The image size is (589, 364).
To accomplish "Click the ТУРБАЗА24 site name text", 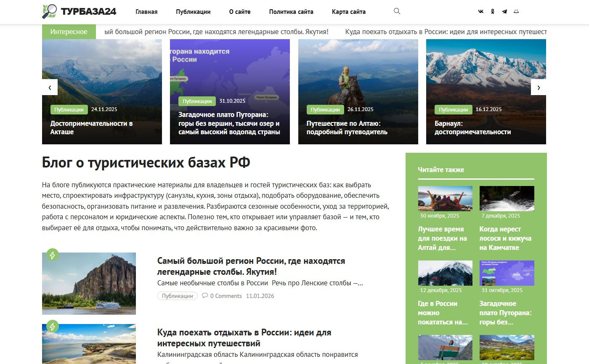I will point(88,12).
